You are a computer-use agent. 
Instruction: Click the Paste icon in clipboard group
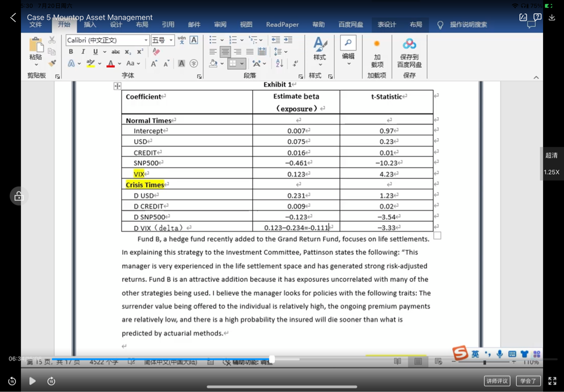[36, 45]
